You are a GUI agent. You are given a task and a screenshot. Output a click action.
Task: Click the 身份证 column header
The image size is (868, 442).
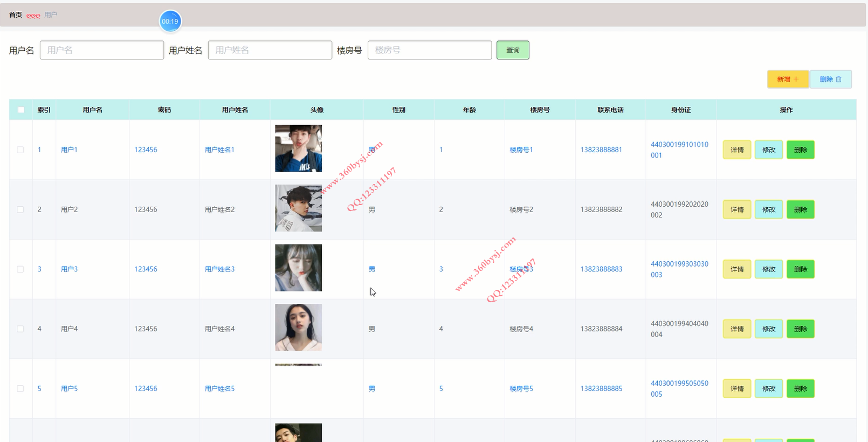(681, 110)
